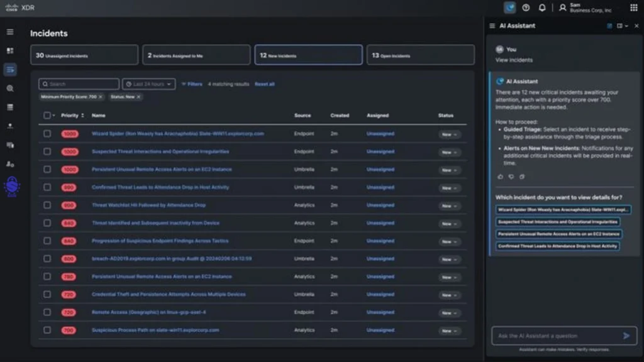Choose Suspected Threat Interactions suggestion in AI Assistant
The width and height of the screenshot is (644, 362).
point(558,222)
